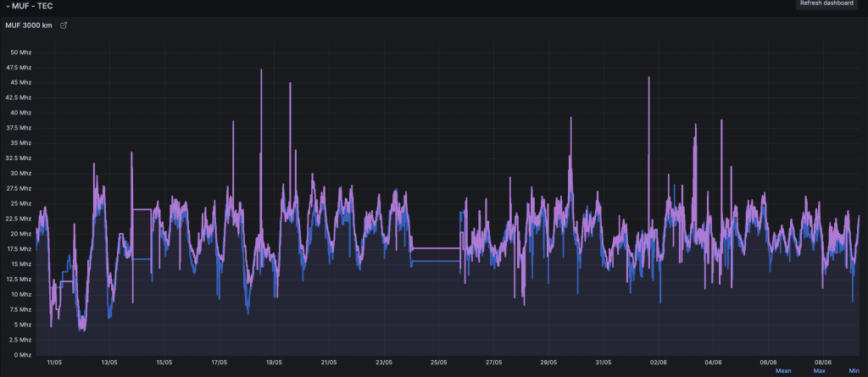Select the 27/05 tick on the x-axis

point(493,362)
